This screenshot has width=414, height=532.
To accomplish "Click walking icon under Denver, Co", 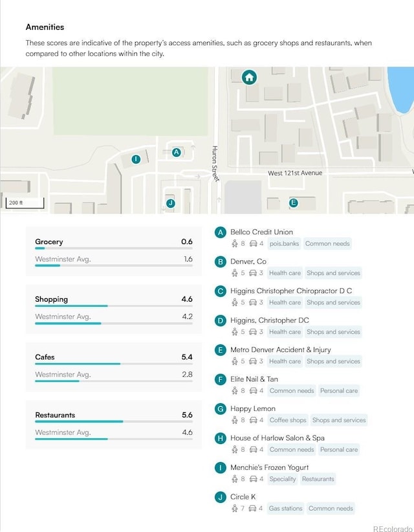I will (234, 272).
